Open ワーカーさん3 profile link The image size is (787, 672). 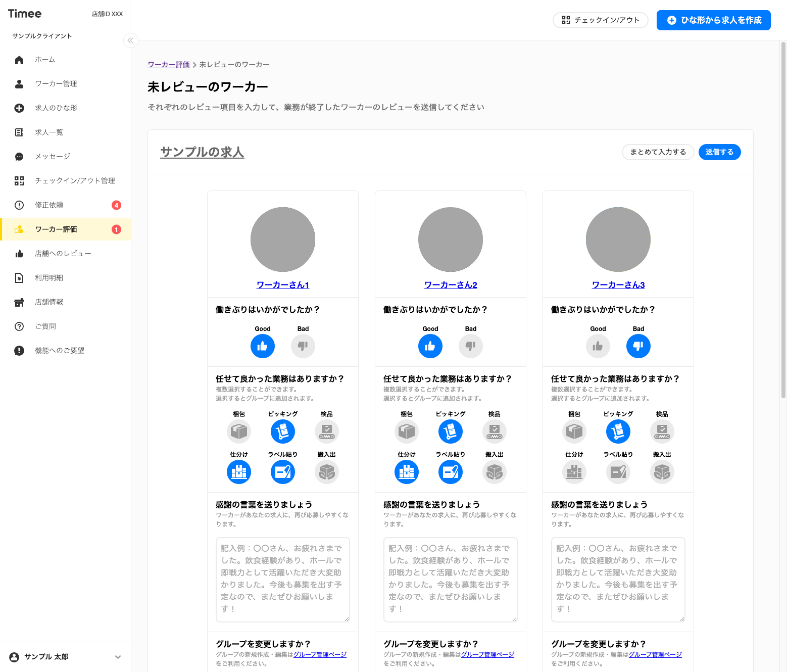pos(618,285)
